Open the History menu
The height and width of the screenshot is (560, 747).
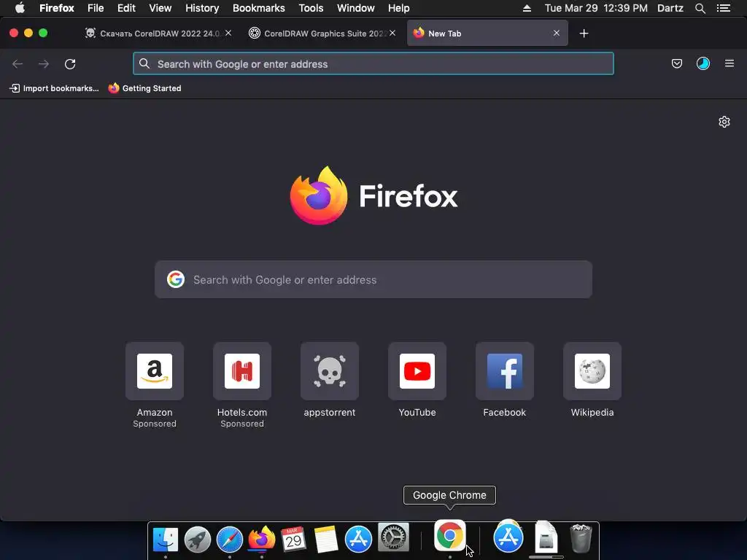tap(202, 8)
